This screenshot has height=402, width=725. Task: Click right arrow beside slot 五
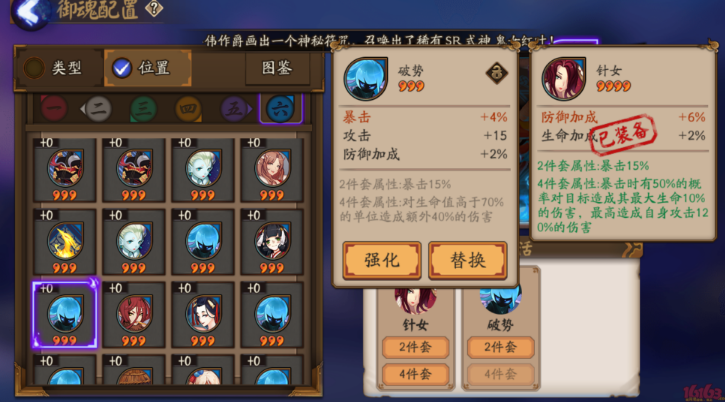tap(250, 109)
